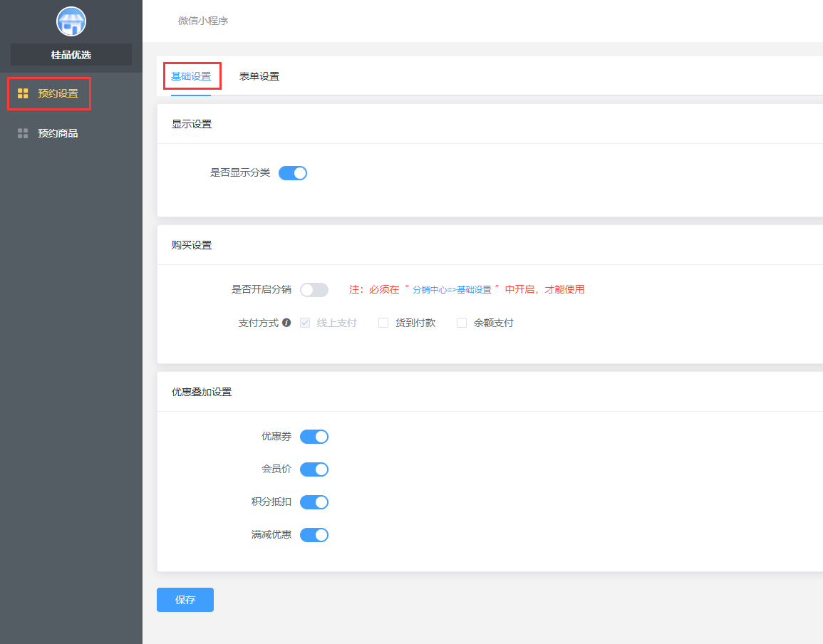Check the 货到付款 checkbox
823x644 pixels.
(x=383, y=323)
